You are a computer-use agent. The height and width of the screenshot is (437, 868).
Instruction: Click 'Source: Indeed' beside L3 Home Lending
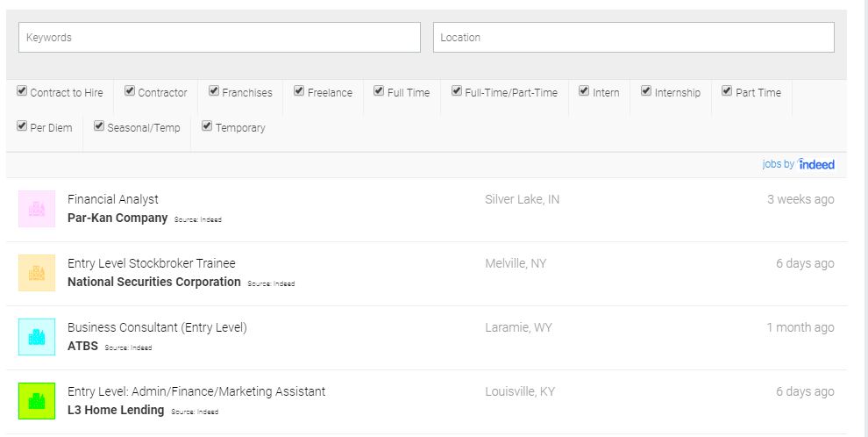(195, 412)
